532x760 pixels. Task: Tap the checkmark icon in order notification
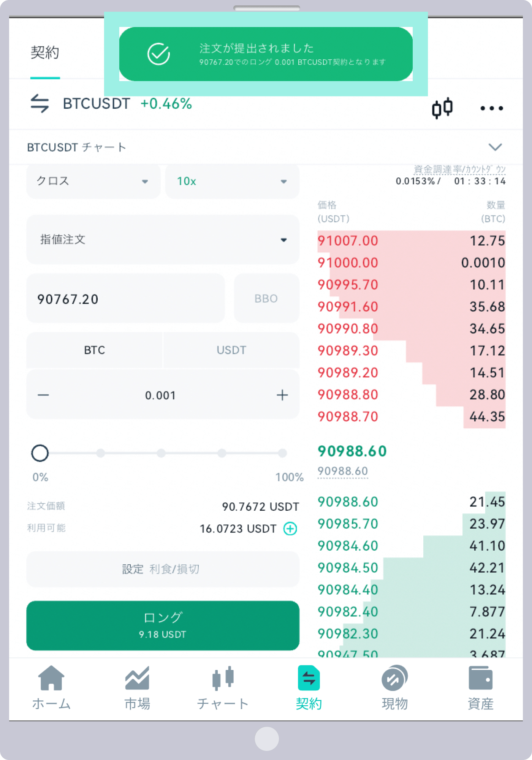click(158, 54)
